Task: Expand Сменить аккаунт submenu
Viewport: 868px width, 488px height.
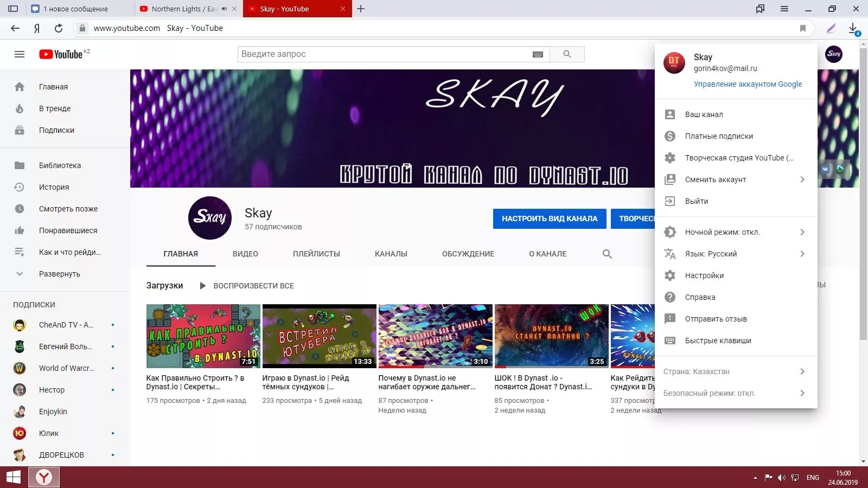Action: [802, 179]
